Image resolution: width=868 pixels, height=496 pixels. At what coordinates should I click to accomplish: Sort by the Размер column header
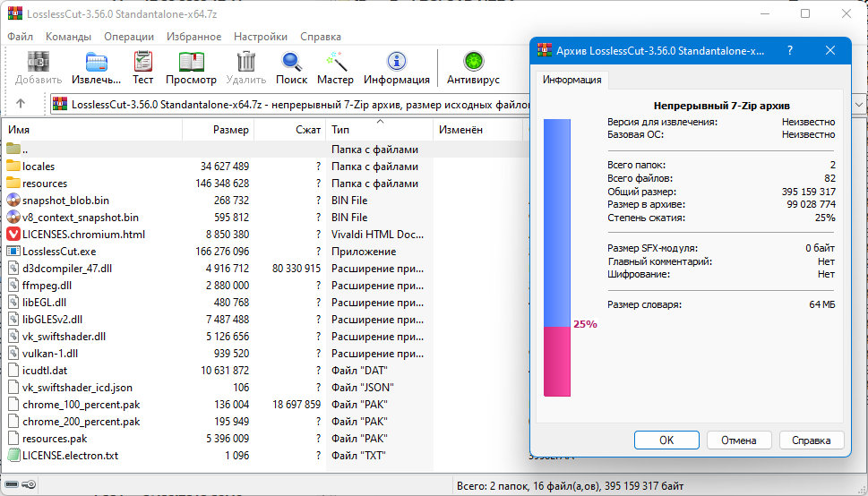click(218, 130)
